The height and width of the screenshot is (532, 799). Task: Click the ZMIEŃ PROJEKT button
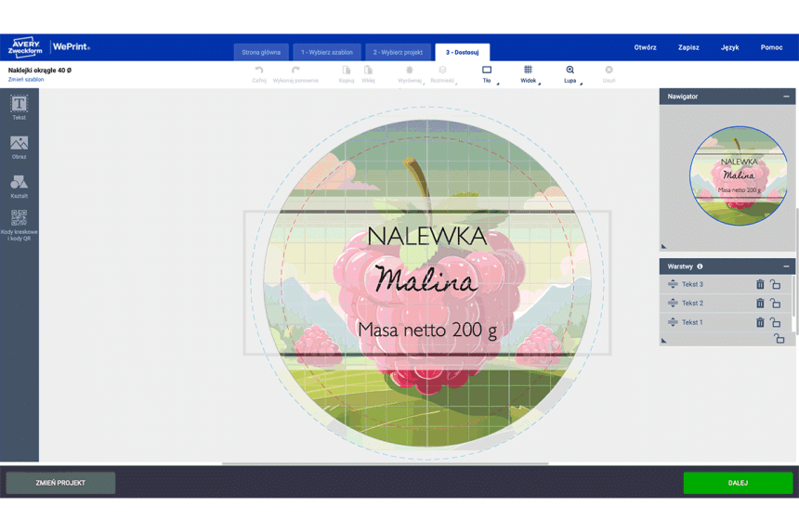pos(60,483)
